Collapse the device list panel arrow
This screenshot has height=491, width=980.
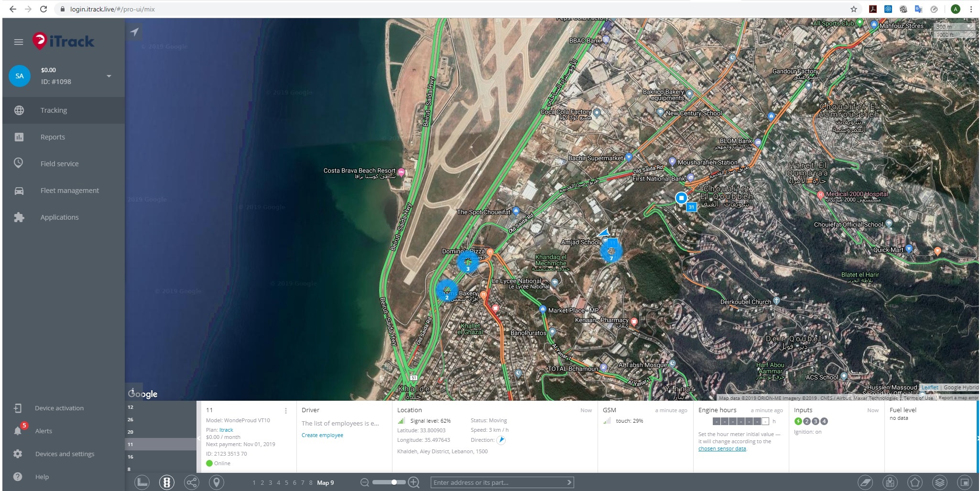(x=199, y=438)
